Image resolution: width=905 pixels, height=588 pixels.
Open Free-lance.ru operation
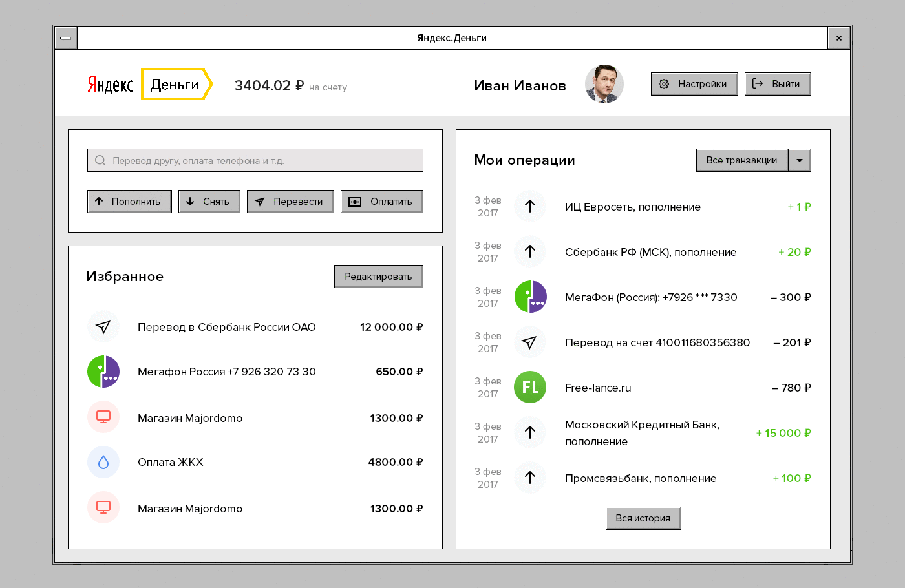(x=598, y=388)
